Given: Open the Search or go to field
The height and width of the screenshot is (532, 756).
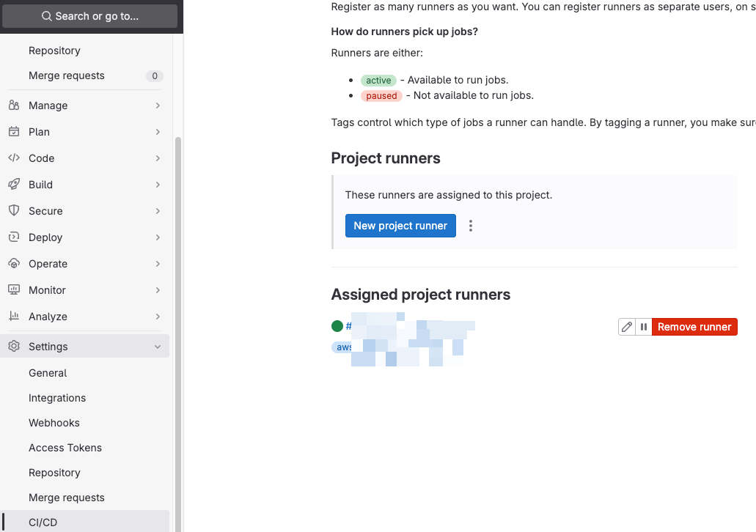Looking at the screenshot, I should pyautogui.click(x=89, y=16).
